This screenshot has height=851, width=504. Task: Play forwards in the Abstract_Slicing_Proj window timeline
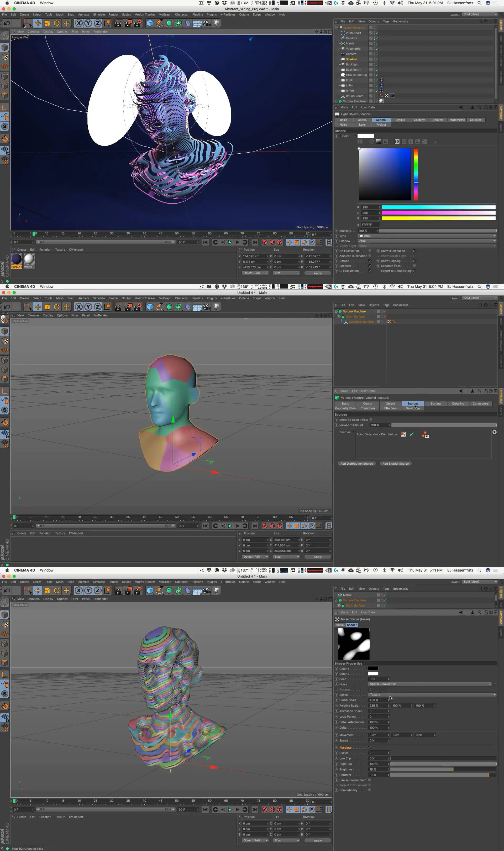[230, 242]
